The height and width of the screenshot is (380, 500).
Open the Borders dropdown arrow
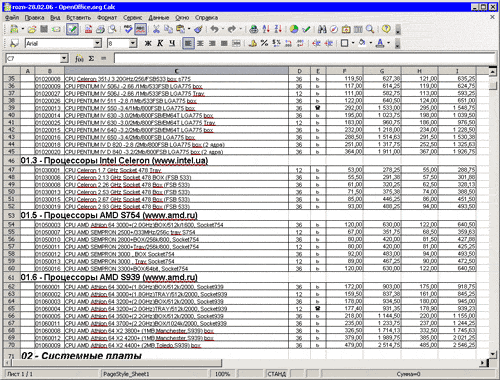353,43
